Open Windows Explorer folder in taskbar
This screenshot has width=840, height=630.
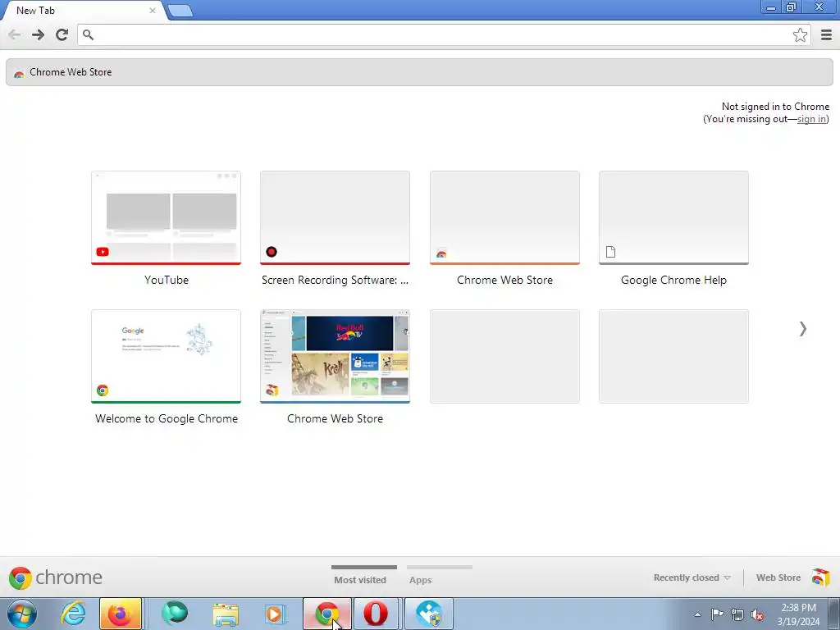(x=226, y=614)
